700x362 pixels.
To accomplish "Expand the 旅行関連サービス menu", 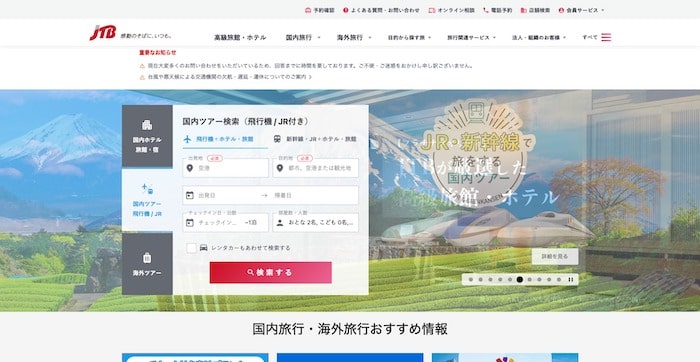I will pos(471,37).
